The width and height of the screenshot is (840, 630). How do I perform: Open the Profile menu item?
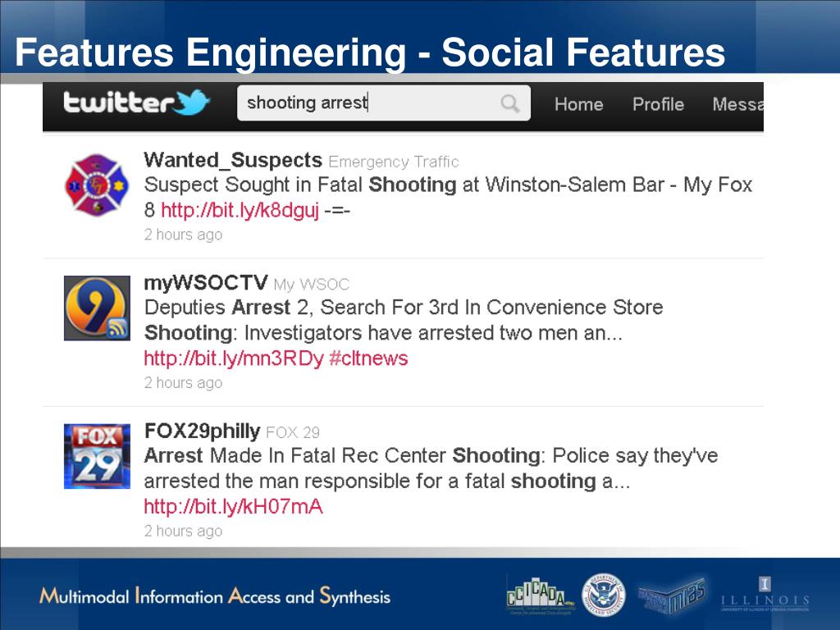click(x=658, y=104)
